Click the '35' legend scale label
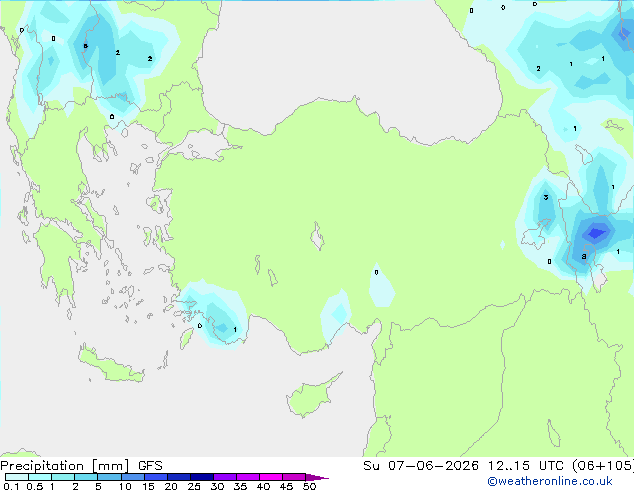Viewport: 634px width, 490px height. tap(240, 486)
